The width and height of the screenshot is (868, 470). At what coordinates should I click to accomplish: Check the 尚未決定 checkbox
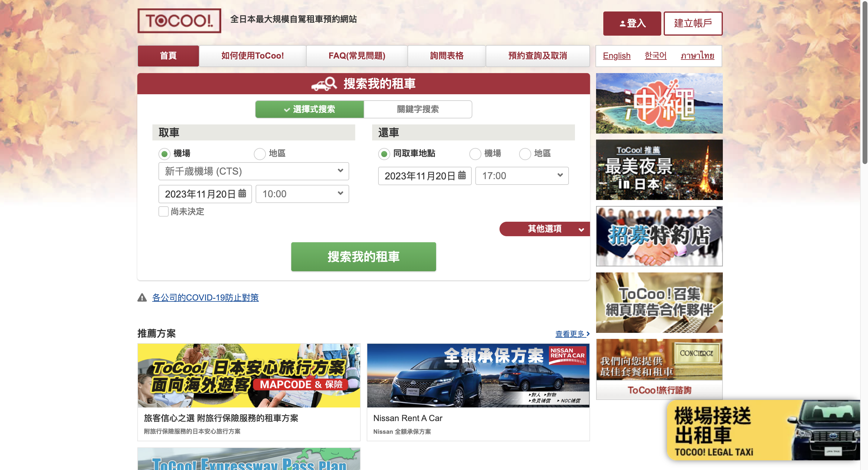(x=163, y=211)
